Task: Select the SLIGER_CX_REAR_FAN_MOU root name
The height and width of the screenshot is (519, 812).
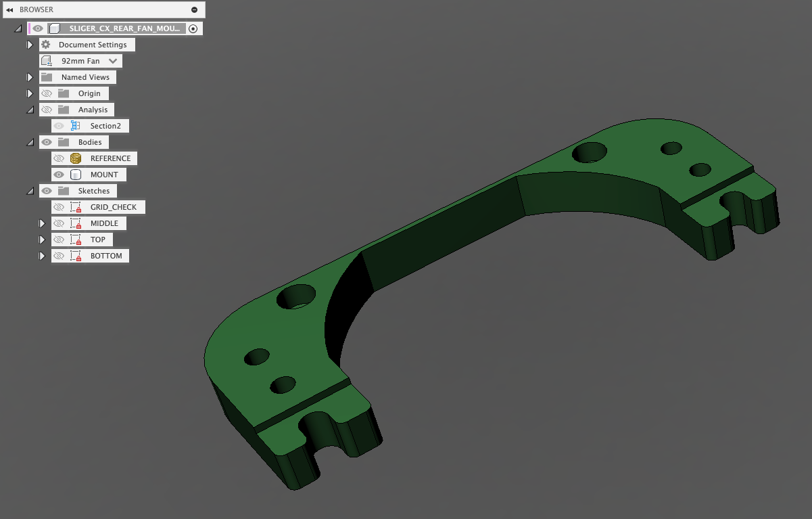Action: tap(125, 28)
